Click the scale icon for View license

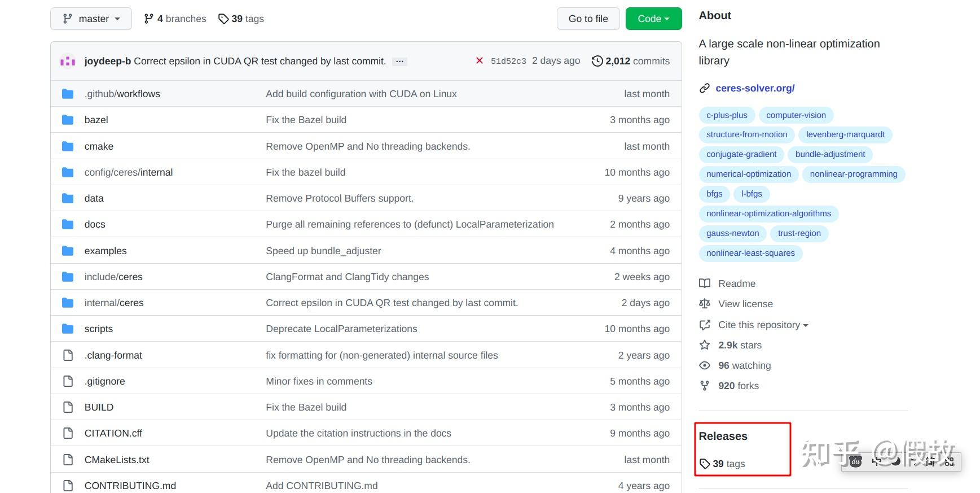click(705, 304)
